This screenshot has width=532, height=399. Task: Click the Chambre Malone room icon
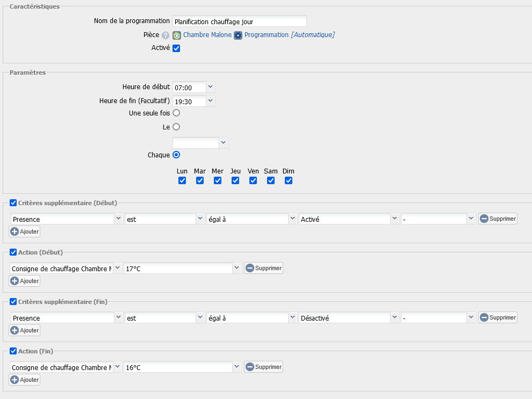(x=177, y=35)
